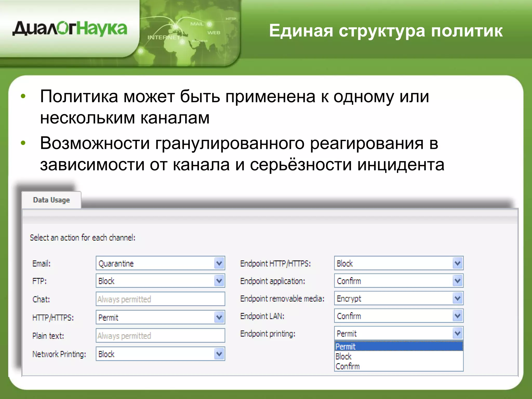Select Block in the Endpoint printing list
532x399 pixels.
(399, 356)
